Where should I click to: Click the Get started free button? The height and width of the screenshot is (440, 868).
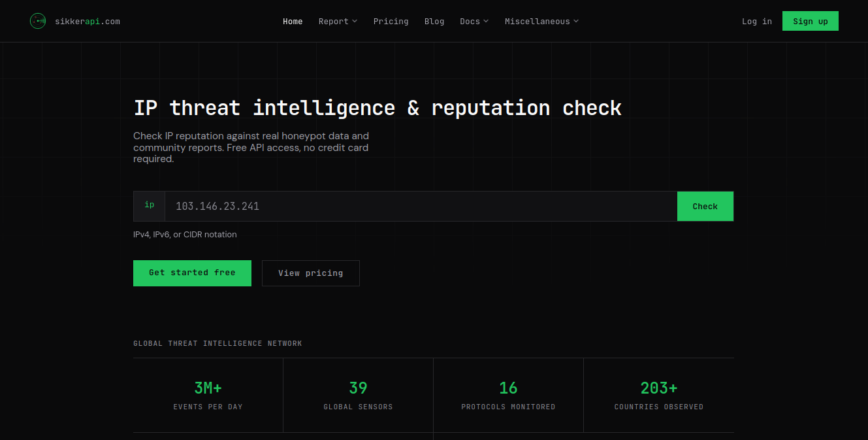192,273
